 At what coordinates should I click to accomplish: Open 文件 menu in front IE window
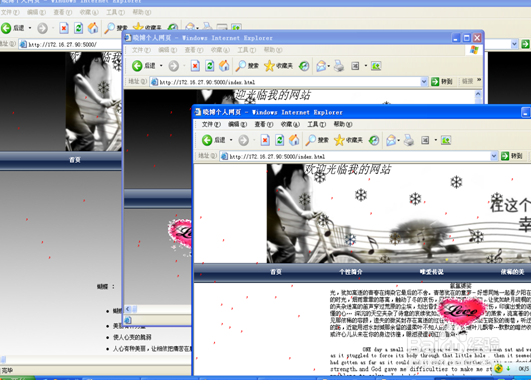pos(211,124)
